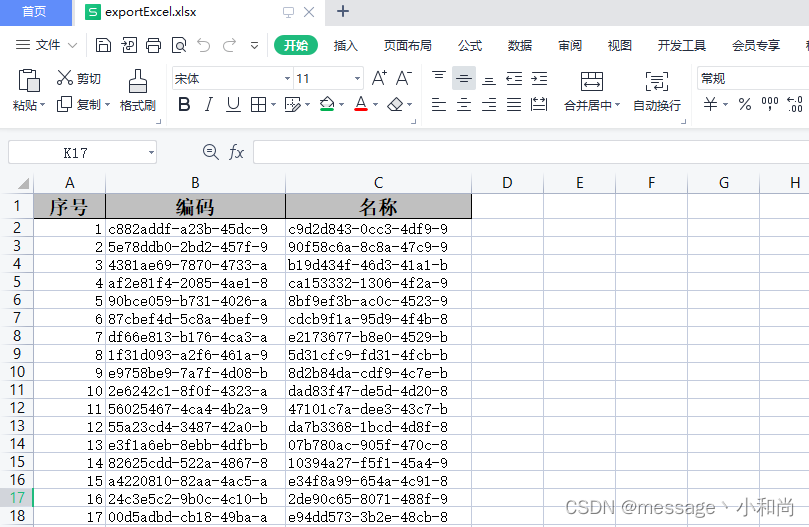
Task: Toggle Italic formatting
Action: coord(208,105)
